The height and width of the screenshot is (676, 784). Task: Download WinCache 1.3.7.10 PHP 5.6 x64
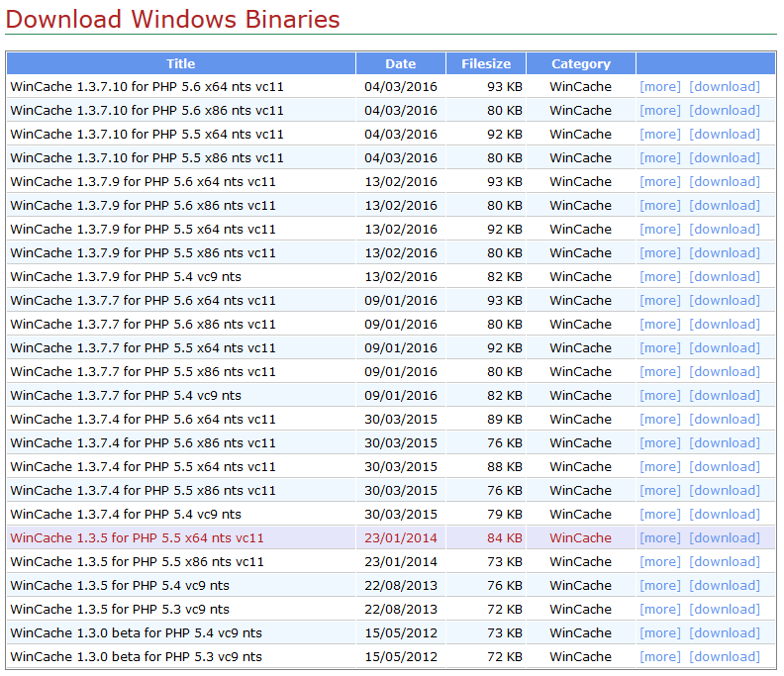click(725, 87)
